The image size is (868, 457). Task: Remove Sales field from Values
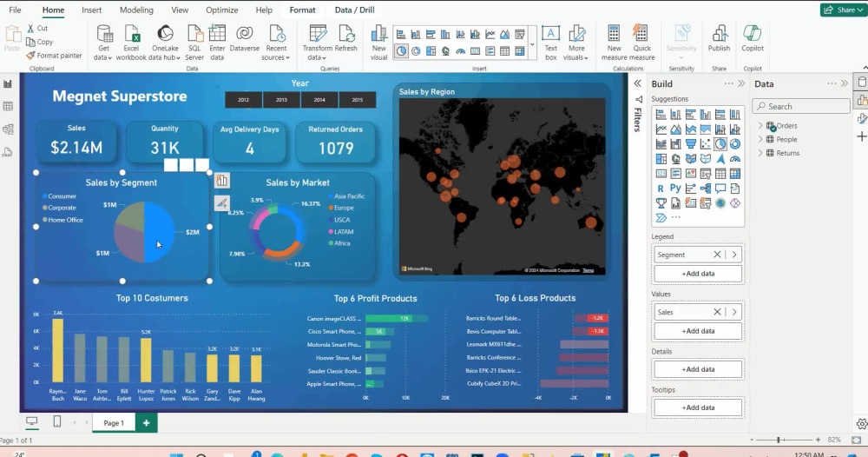[718, 312]
